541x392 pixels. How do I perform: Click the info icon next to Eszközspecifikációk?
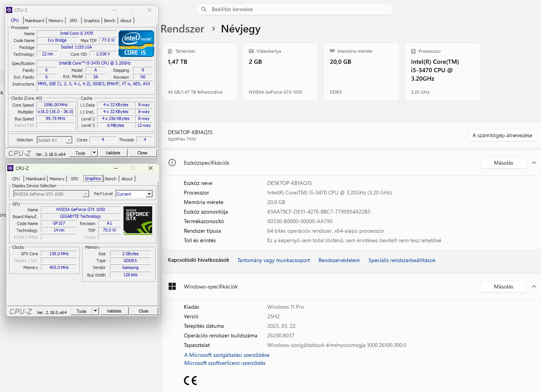pyautogui.click(x=172, y=163)
